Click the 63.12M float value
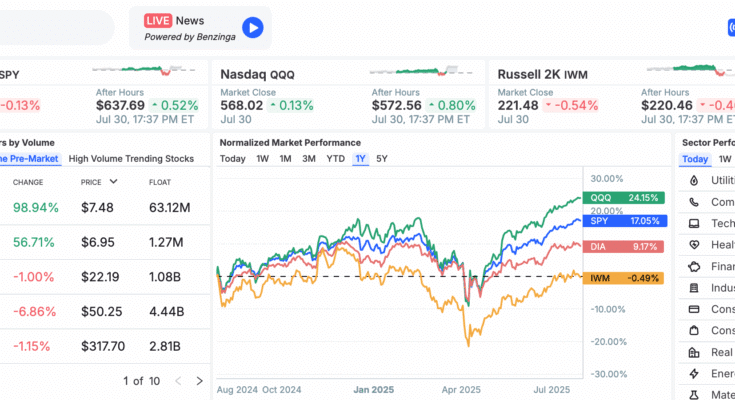Image resolution: width=735 pixels, height=400 pixels. click(170, 208)
